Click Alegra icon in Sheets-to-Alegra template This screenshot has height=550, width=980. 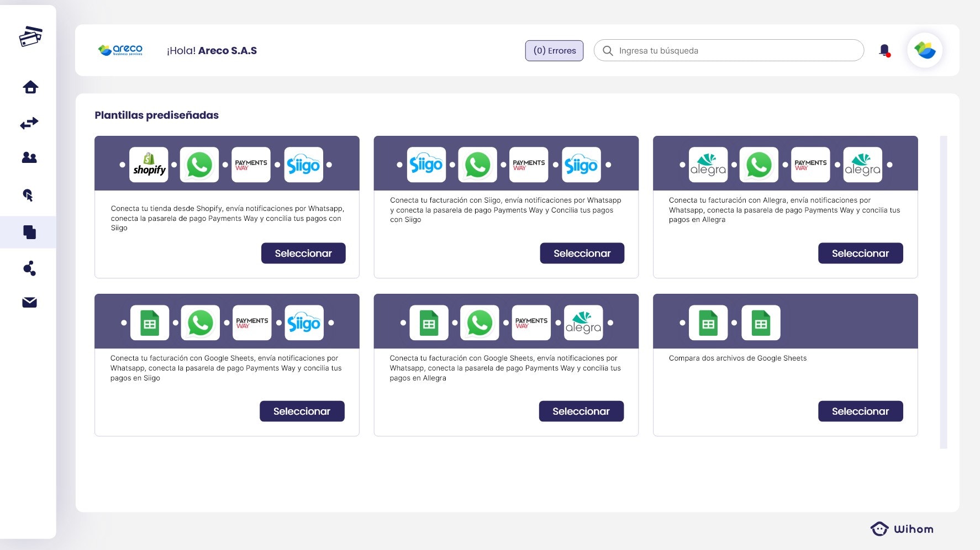583,322
